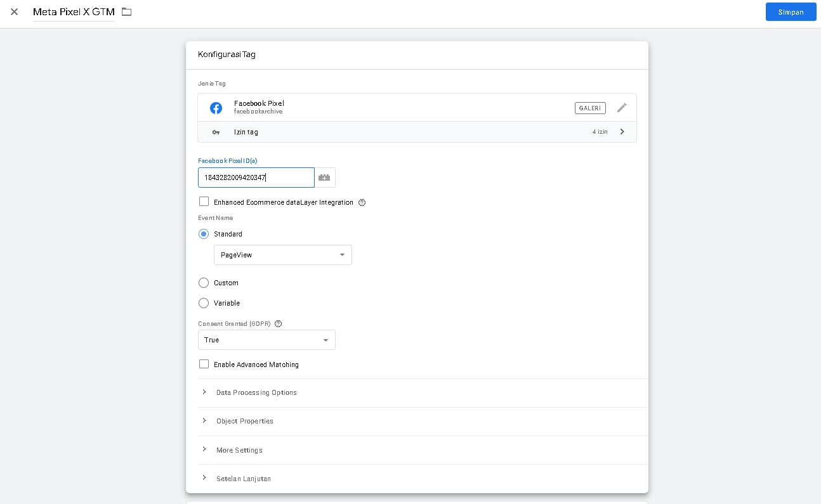Click the folder icon next to tag name
This screenshot has height=504, width=821.
(127, 11)
